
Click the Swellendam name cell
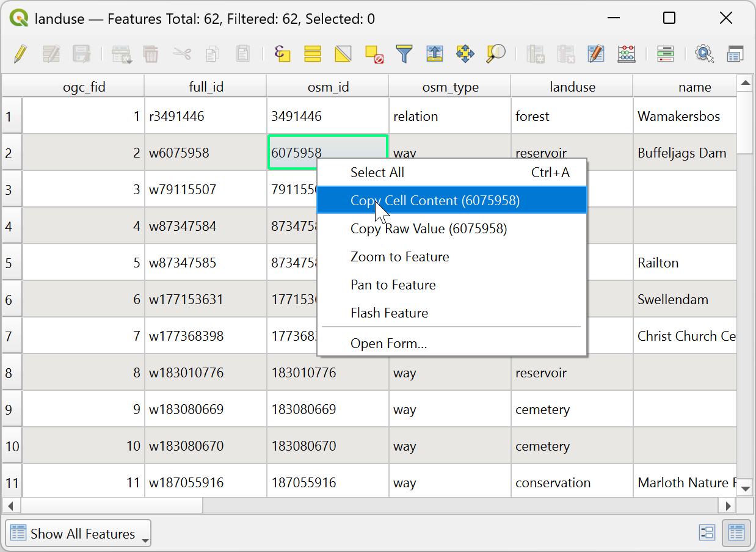click(x=685, y=299)
